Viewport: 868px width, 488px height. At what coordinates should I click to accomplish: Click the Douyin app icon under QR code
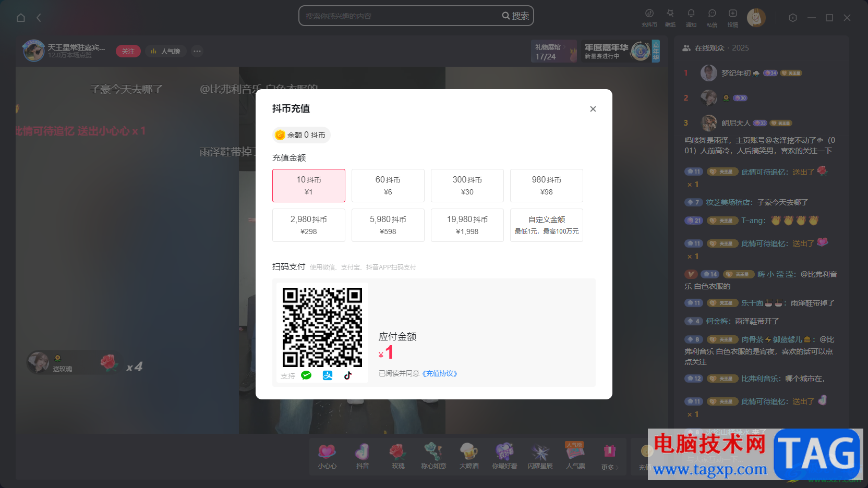tap(348, 375)
